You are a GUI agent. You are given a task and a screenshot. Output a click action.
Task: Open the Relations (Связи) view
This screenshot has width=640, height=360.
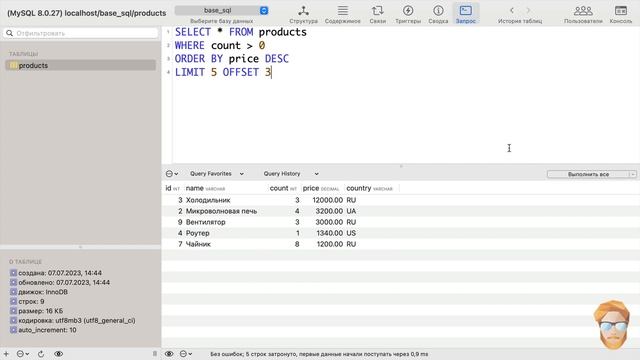tap(378, 14)
